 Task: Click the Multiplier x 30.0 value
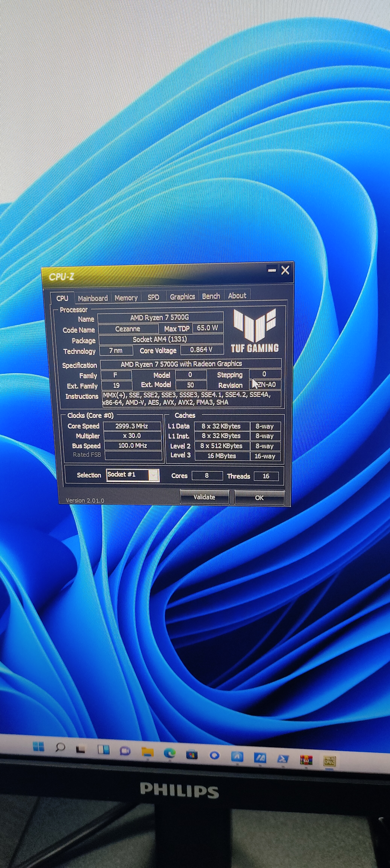[x=132, y=436]
